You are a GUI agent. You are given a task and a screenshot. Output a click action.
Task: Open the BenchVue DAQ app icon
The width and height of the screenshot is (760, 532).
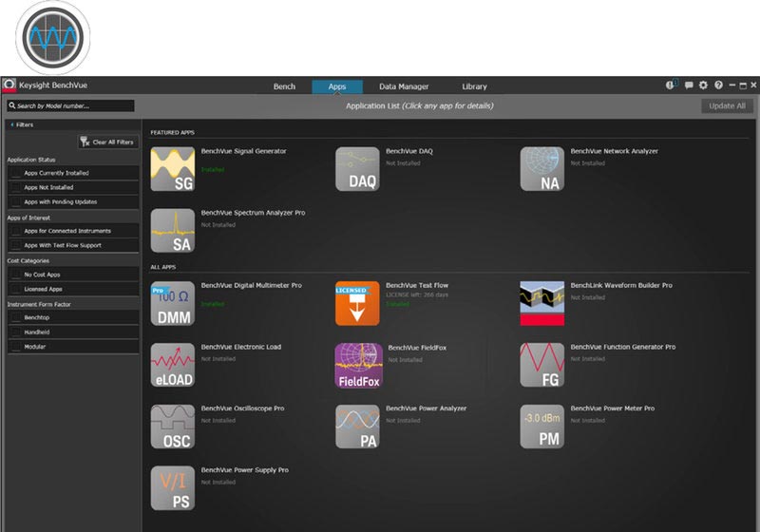[x=357, y=169]
